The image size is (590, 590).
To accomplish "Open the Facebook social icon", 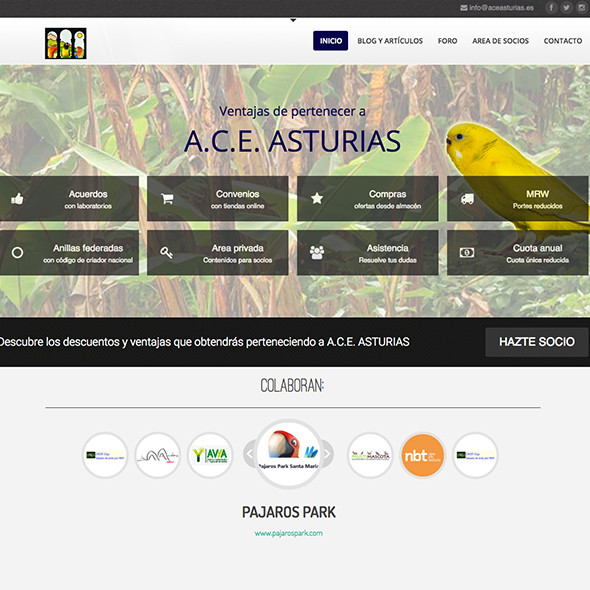I will pyautogui.click(x=551, y=8).
